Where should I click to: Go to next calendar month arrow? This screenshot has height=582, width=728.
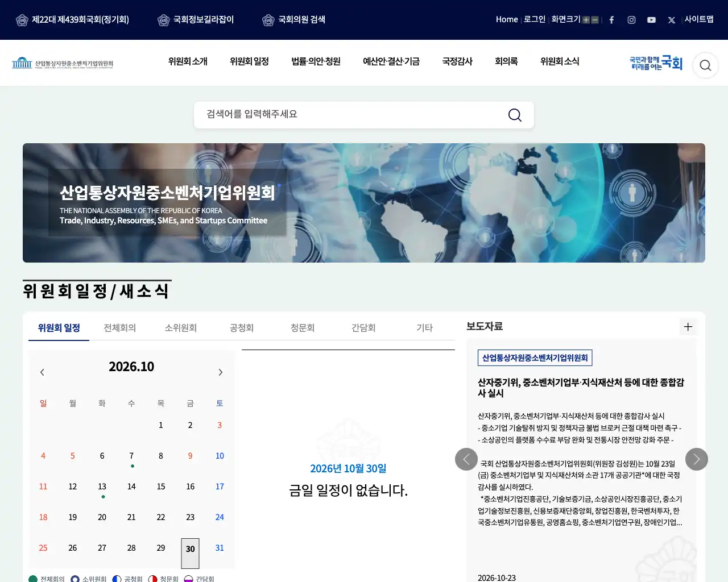(x=221, y=372)
